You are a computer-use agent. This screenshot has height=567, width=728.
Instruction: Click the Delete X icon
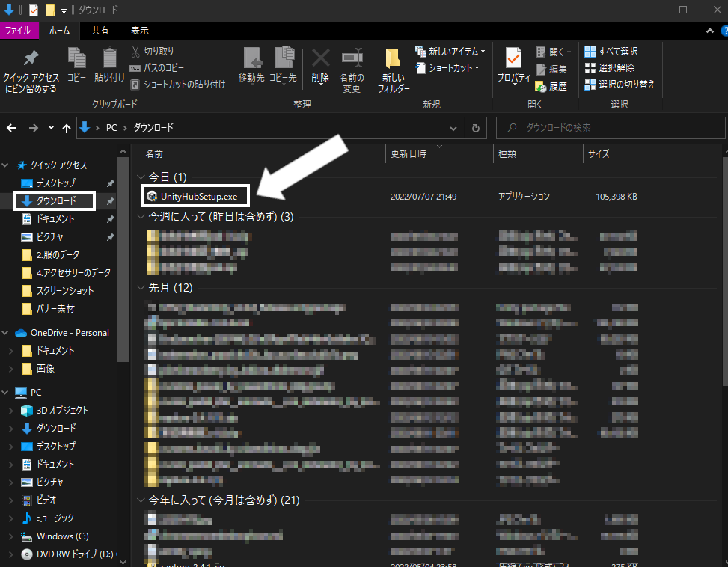coord(320,58)
